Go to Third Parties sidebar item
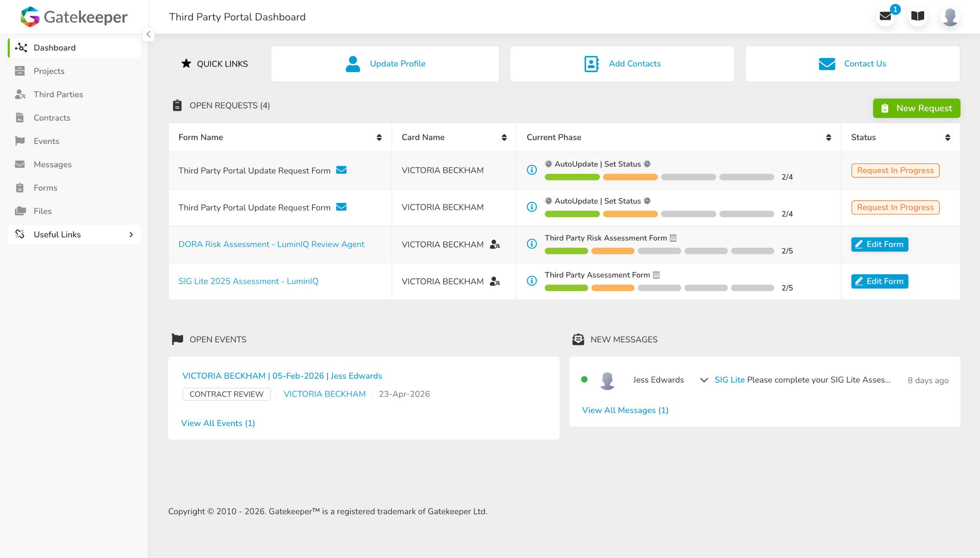Screen dimensions: 980x558 tap(58, 94)
